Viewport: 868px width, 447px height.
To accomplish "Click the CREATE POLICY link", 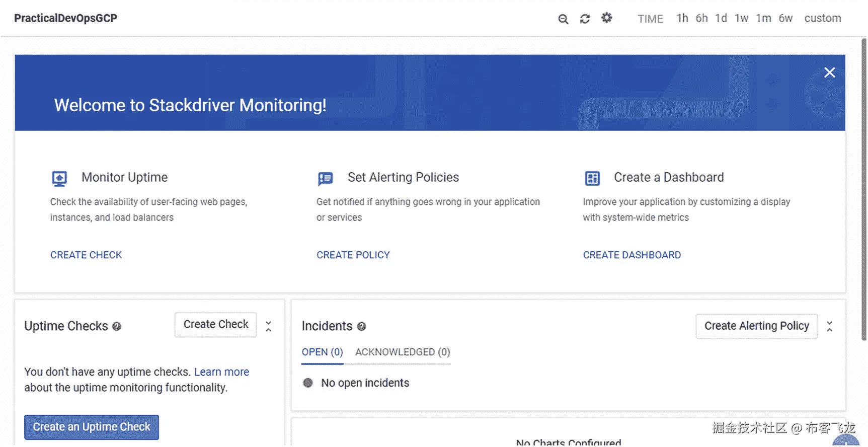I will [353, 255].
